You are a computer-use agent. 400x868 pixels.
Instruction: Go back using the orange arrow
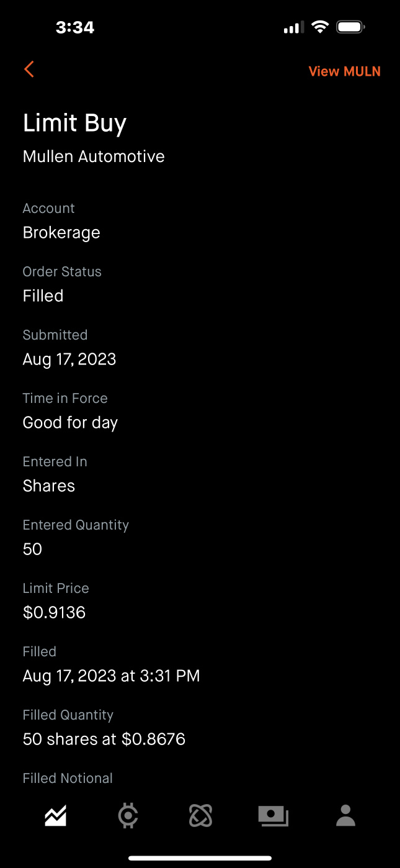(29, 70)
